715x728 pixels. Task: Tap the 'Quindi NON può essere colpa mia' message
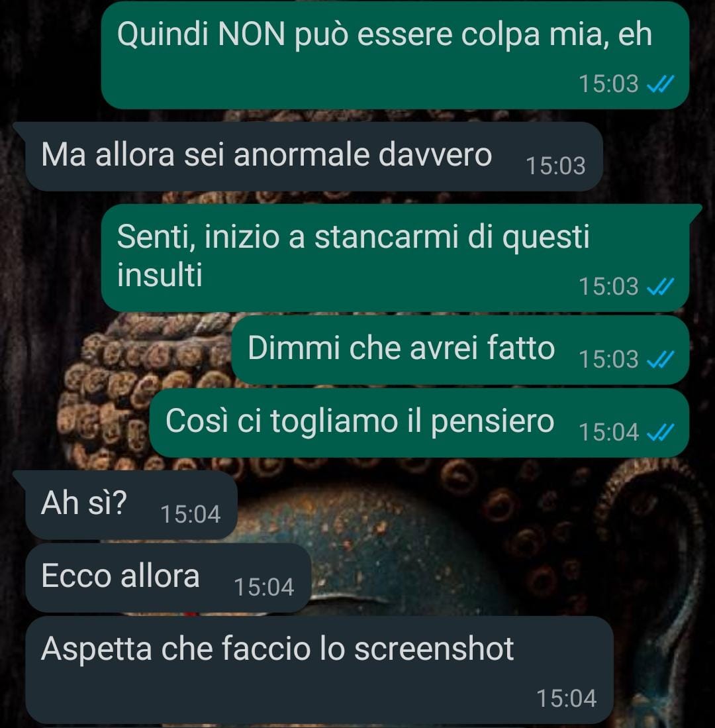coord(395,55)
